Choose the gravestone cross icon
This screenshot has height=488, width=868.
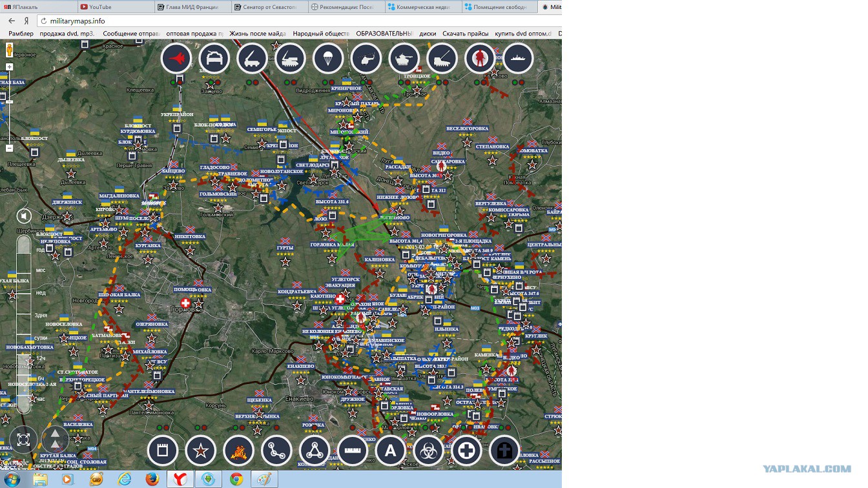504,450
